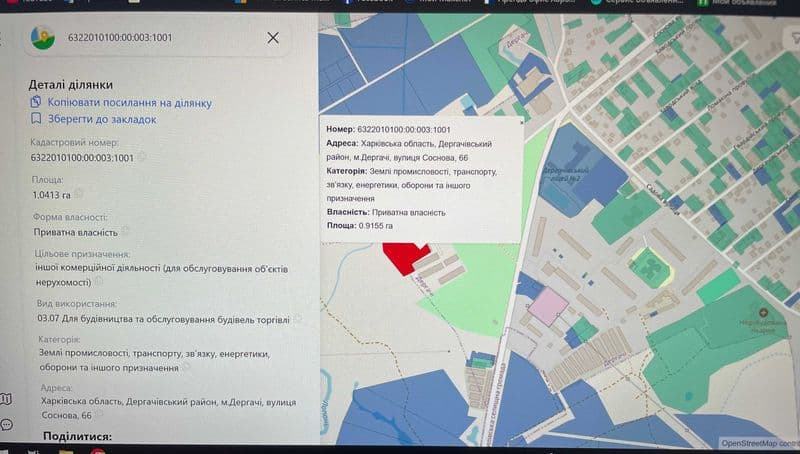This screenshot has width=800, height=454.
Task: Close the parcel info popup on map
Action: (521, 122)
